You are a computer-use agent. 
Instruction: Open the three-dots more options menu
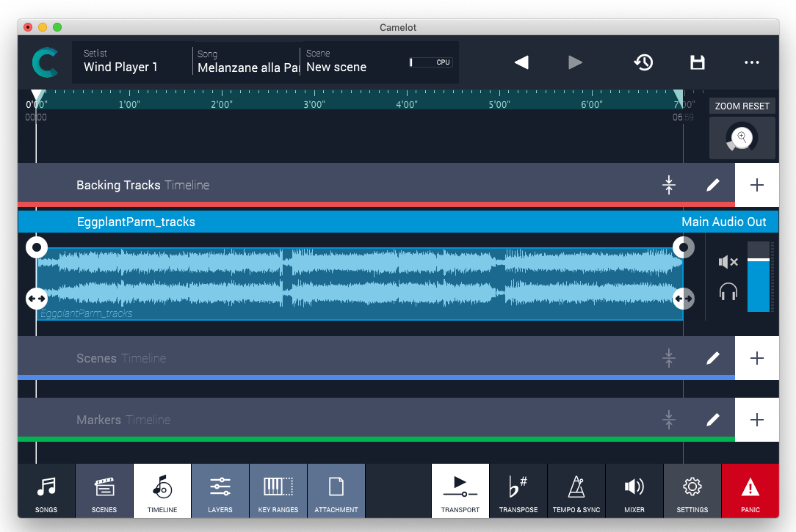tap(751, 63)
